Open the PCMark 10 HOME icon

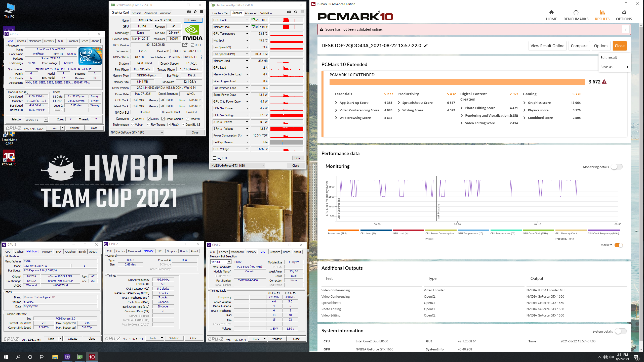(551, 12)
